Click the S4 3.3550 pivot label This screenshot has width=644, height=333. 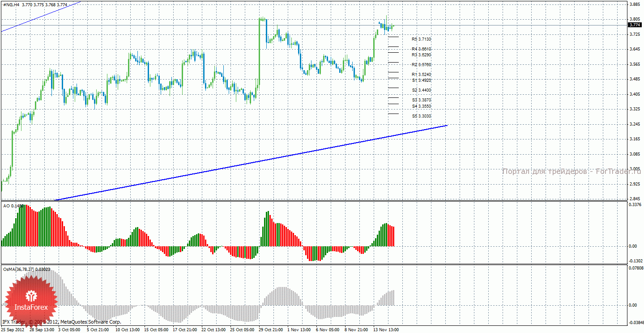pyautogui.click(x=421, y=106)
